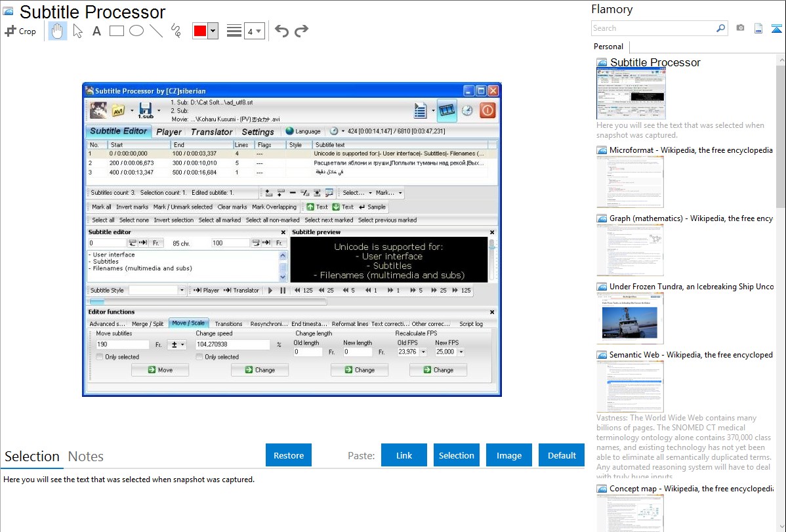786x532 pixels.
Task: Open the Transitions functions tab
Action: [228, 324]
